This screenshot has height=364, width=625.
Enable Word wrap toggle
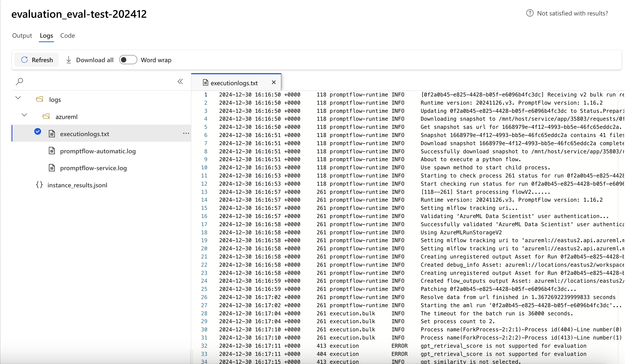[128, 60]
